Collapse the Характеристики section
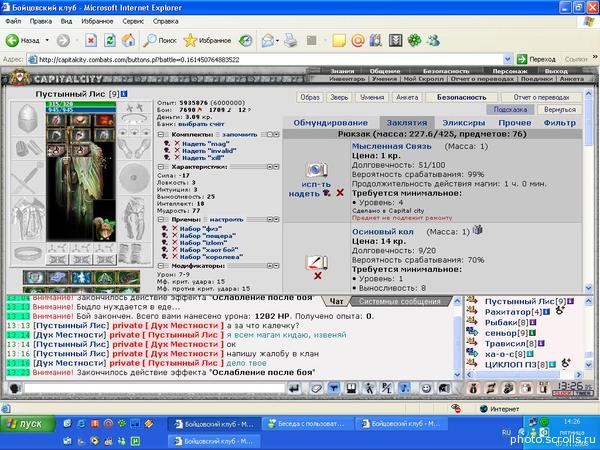This screenshot has width=600, height=450. (161, 167)
